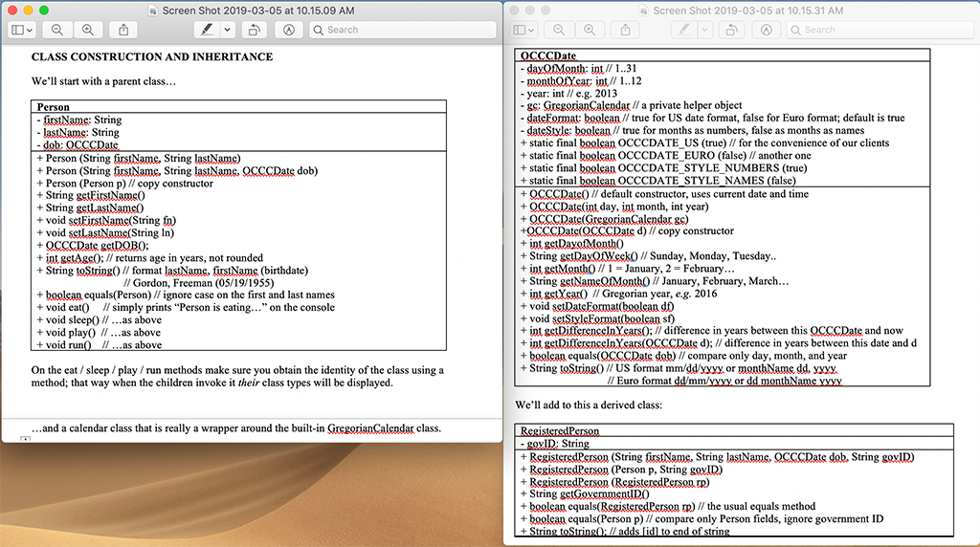The image size is (980, 547).
Task: Open sidebar view menu in left Preview window
Action: tap(23, 30)
